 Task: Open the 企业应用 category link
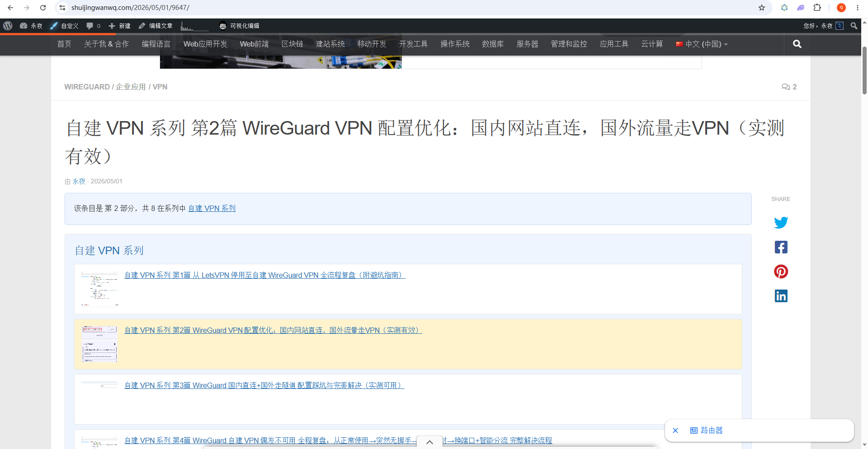coord(131,87)
